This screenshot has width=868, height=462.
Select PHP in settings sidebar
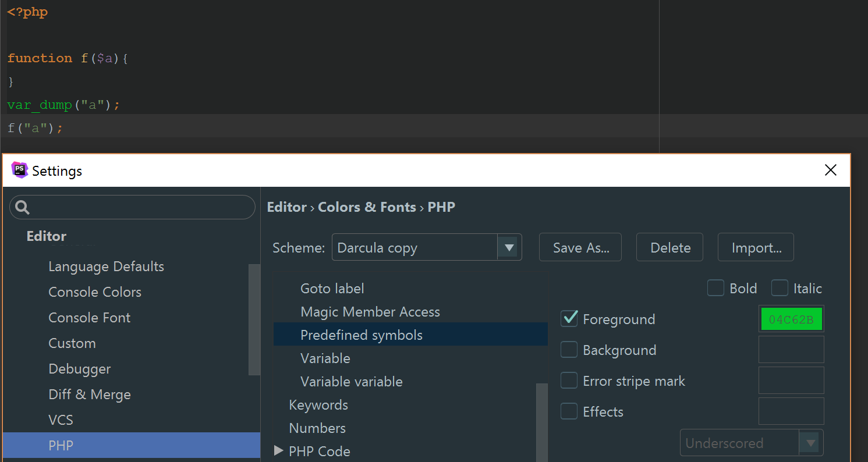tap(132, 445)
